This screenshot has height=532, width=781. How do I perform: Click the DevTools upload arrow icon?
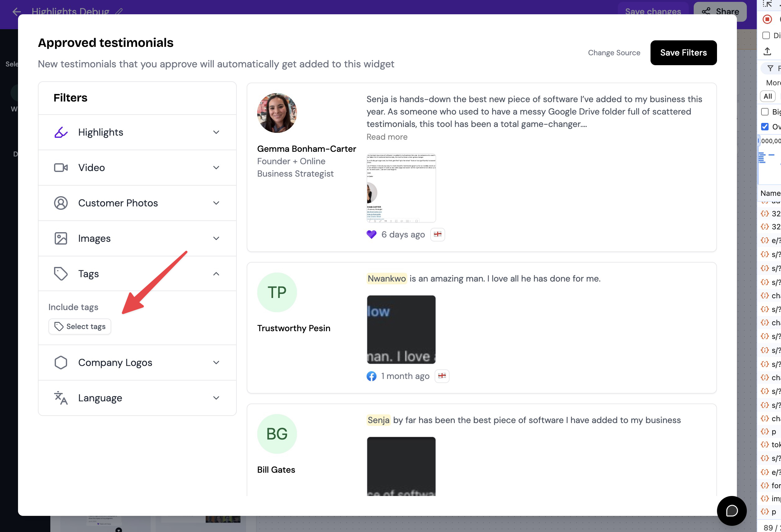coord(767,52)
